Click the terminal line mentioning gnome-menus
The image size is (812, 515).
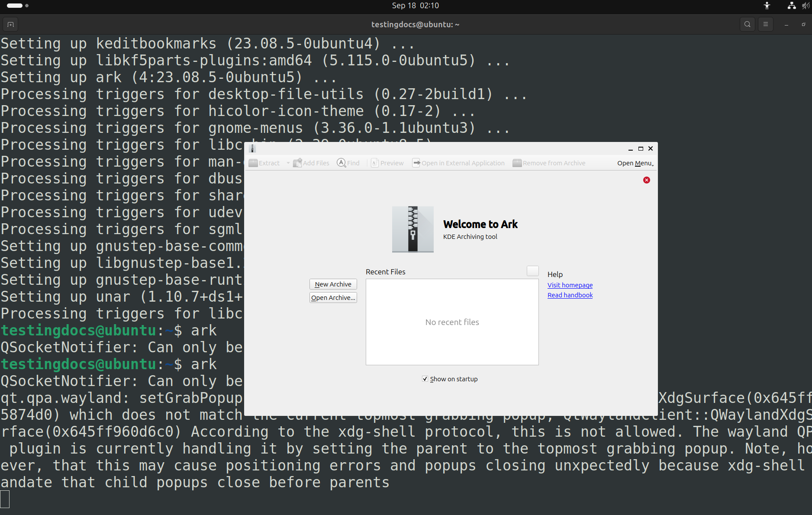(255, 128)
